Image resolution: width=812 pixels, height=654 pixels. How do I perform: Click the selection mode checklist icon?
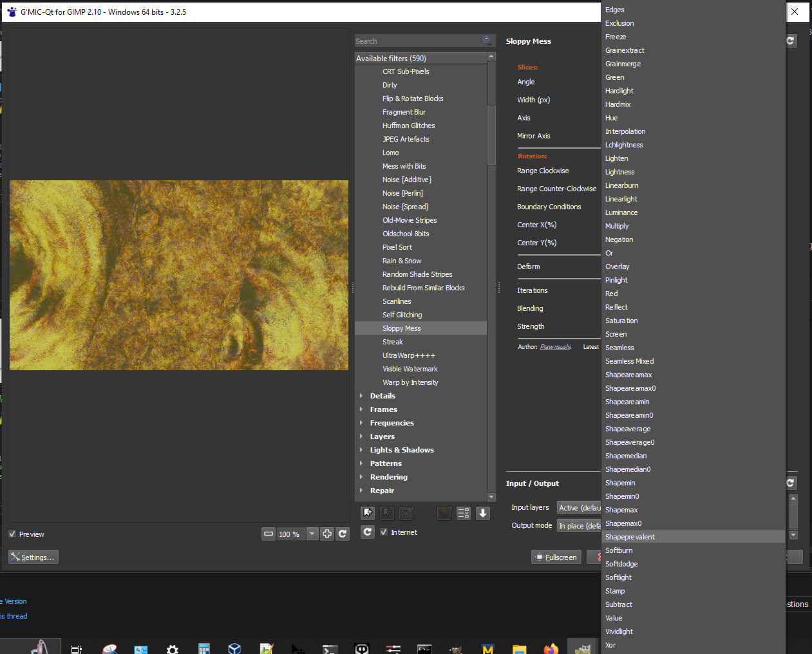464,513
